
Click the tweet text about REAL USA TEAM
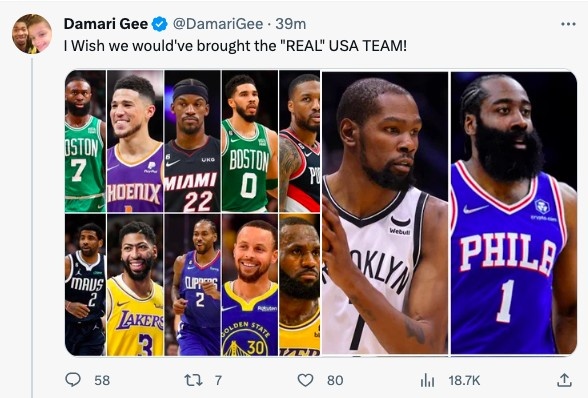point(235,46)
